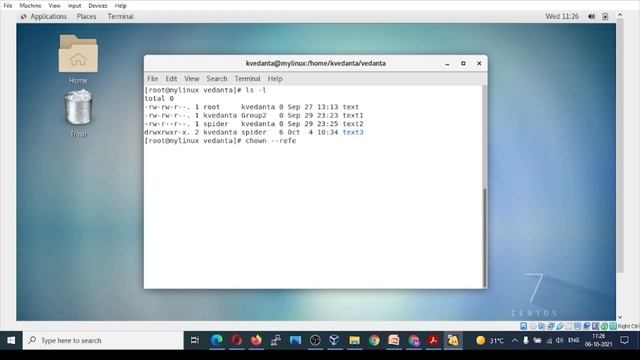The image size is (640, 360).
Task: Minimize the terminal window
Action: click(447, 64)
